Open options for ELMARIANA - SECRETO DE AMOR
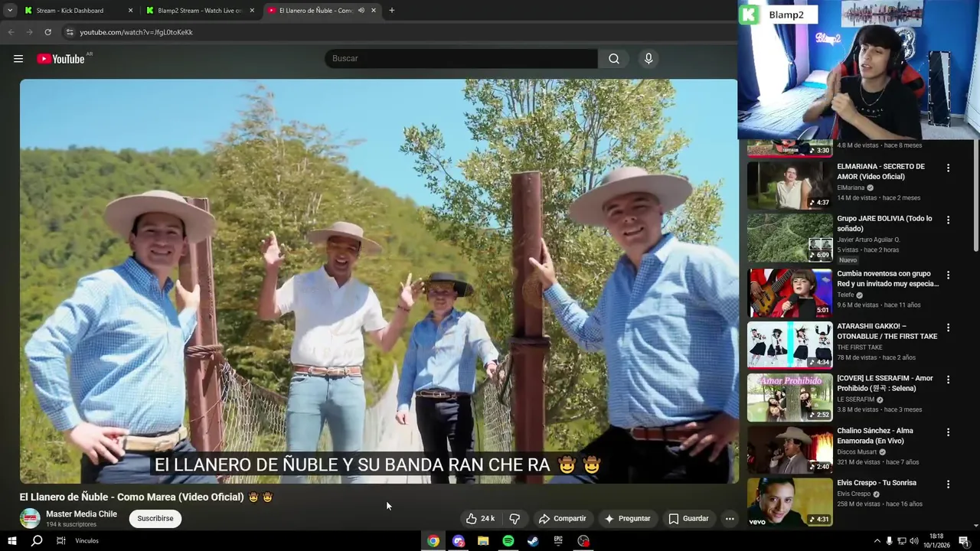This screenshot has width=980, height=551. point(948,168)
